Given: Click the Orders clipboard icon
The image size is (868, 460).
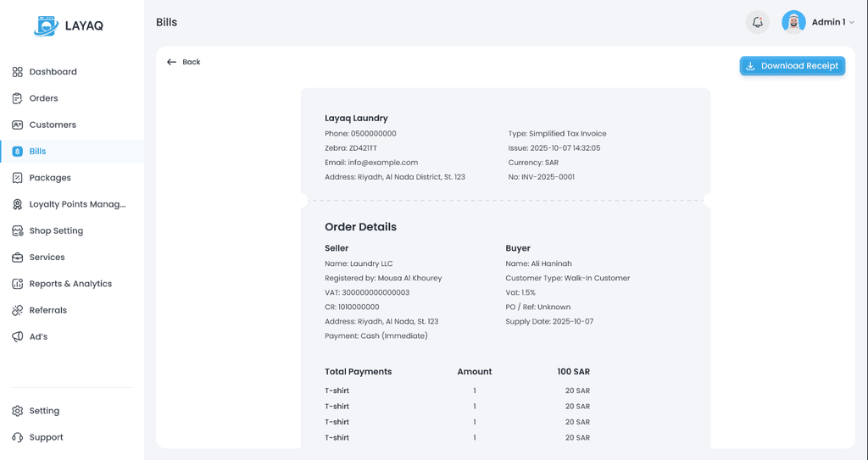Looking at the screenshot, I should (x=18, y=98).
